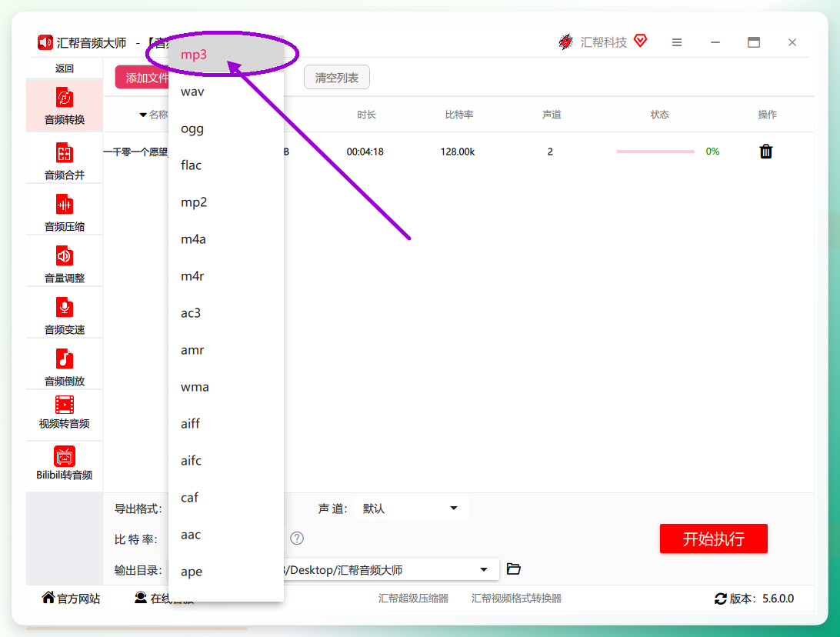The image size is (840, 637).
Task: Show bitrate help via question mark icon
Action: coord(297,539)
